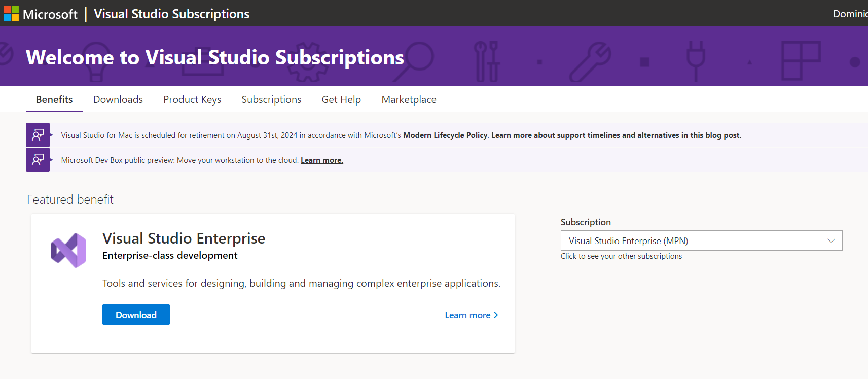Open the Modern Lifecycle Policy link
Viewport: 868px width, 379px height.
445,135
